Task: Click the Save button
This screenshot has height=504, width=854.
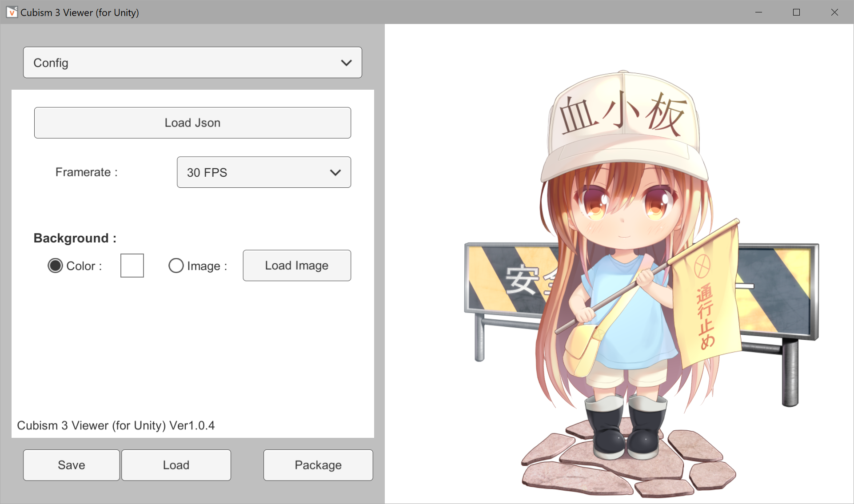Action: [x=72, y=465]
